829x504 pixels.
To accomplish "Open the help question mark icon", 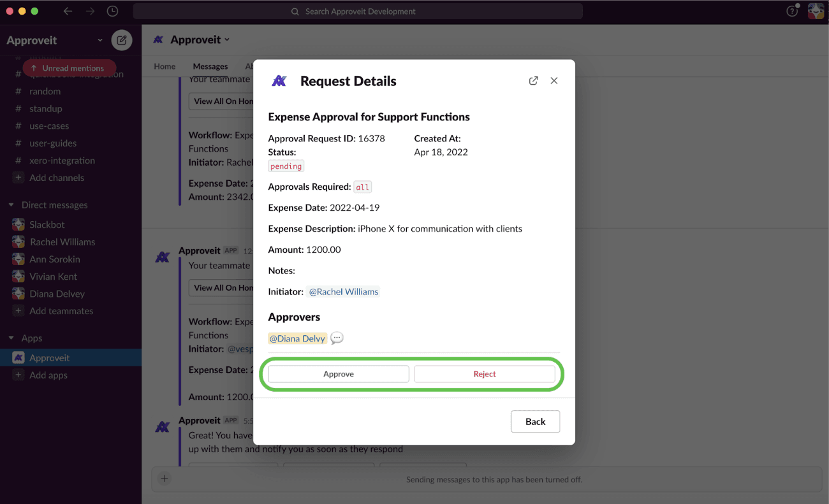I will (x=792, y=11).
